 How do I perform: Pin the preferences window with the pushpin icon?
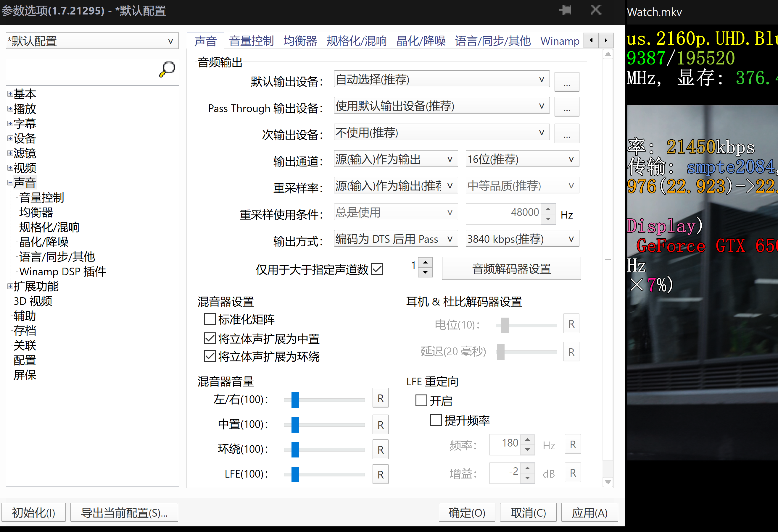(x=565, y=10)
